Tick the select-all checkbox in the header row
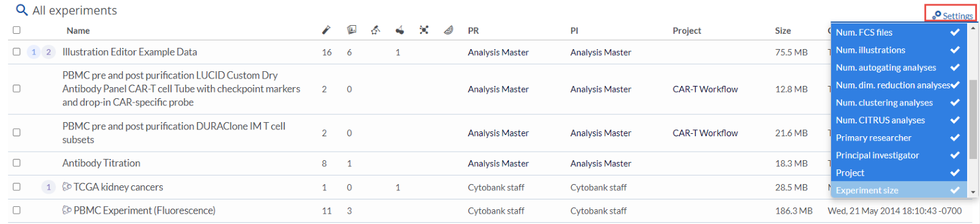The image size is (980, 224). click(x=17, y=30)
